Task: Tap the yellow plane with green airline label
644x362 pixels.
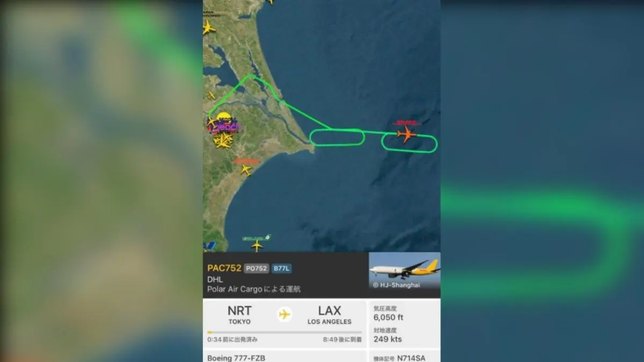Action: coord(257,246)
